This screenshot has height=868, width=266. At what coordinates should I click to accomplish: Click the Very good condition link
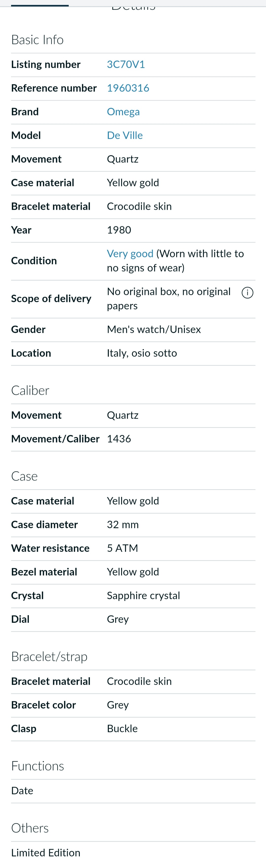(130, 253)
